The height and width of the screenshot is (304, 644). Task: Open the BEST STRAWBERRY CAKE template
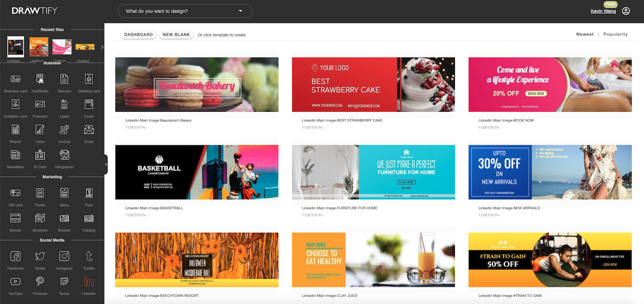(373, 84)
